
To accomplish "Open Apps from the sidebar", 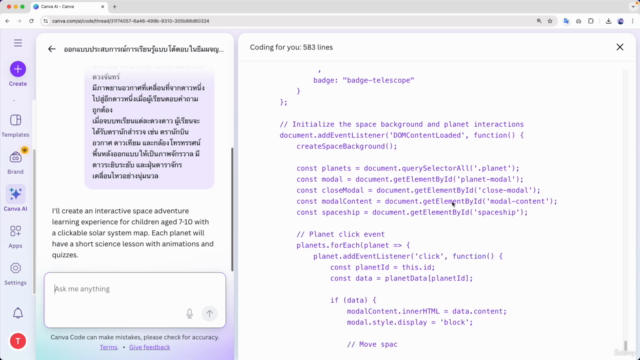I will 16,236.
